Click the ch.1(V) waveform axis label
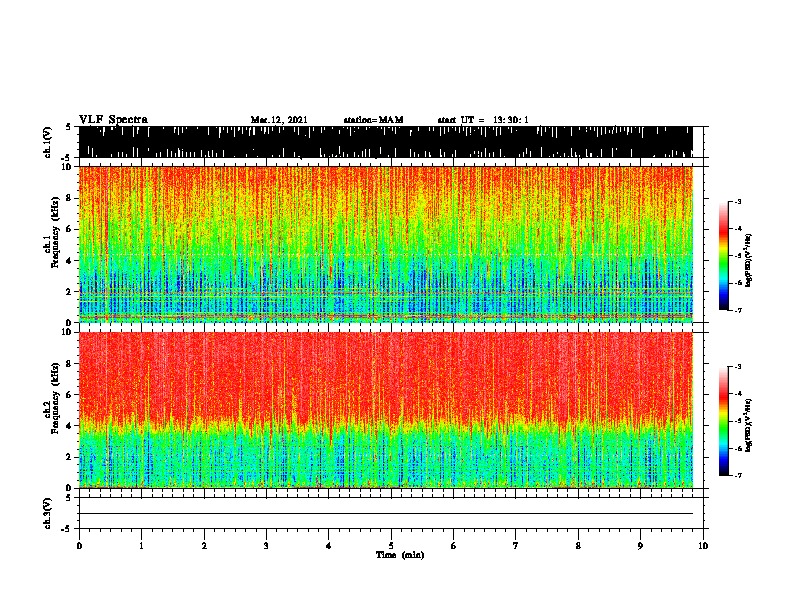This screenshot has width=792, height=612. (48, 142)
